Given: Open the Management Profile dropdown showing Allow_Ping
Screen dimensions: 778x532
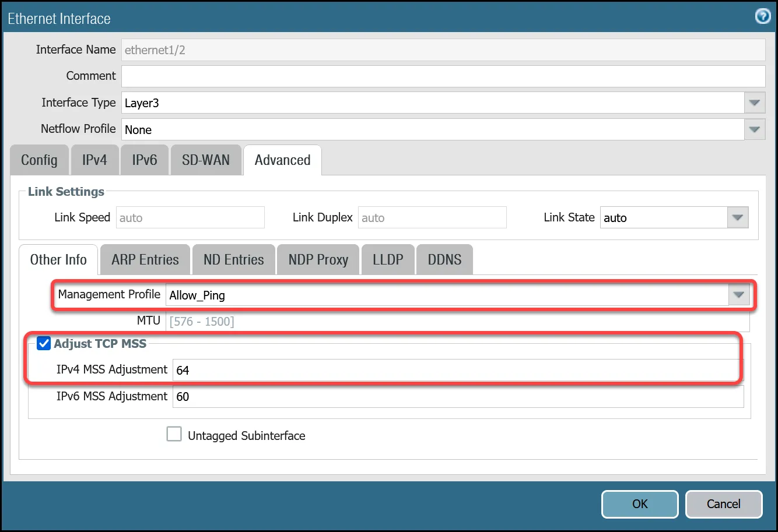Looking at the screenshot, I should pos(738,295).
